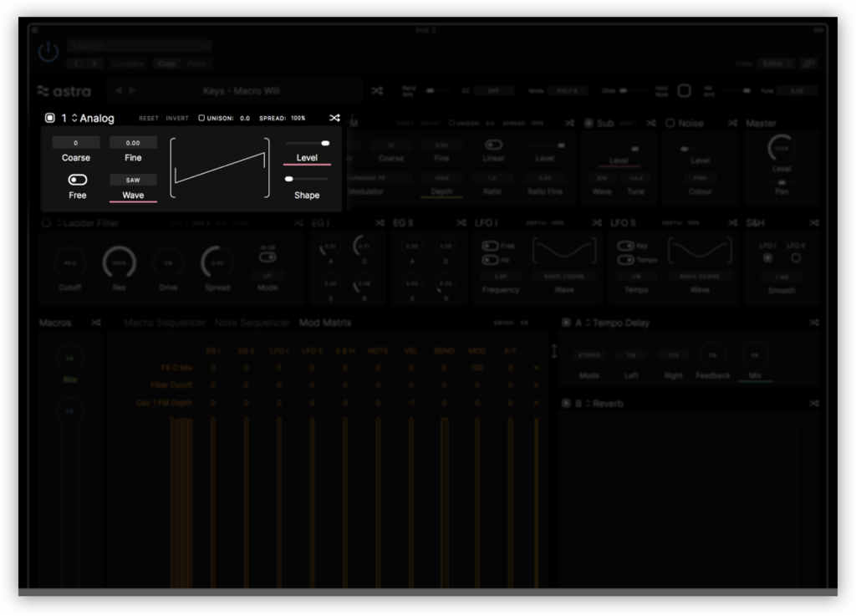Viewport: 856px width, 616px height.
Task: Randomize the S&H section
Action: [814, 222]
